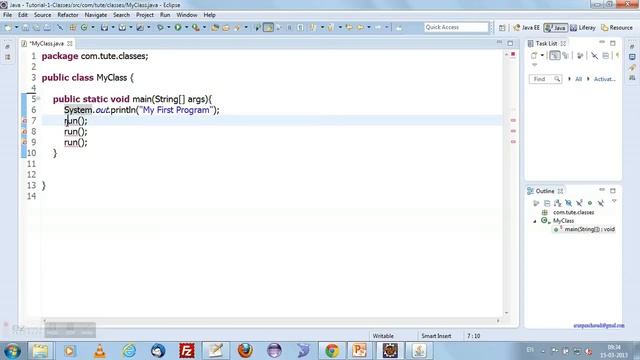
Task: Click the Save toolbar icon
Action: tap(25, 27)
